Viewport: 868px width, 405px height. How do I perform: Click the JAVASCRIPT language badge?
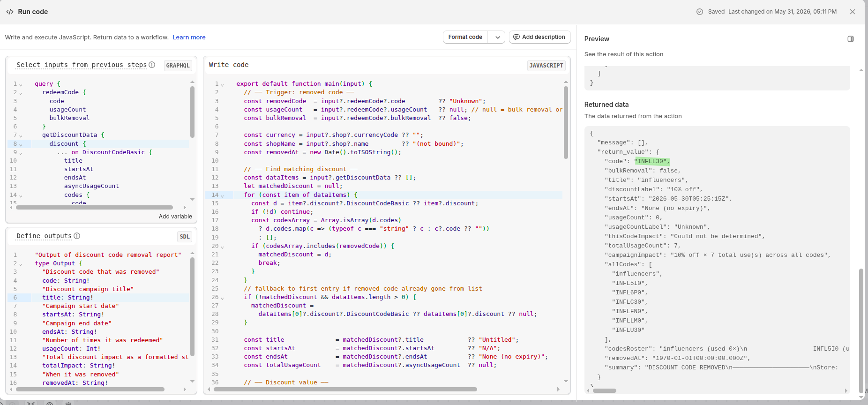pyautogui.click(x=546, y=66)
